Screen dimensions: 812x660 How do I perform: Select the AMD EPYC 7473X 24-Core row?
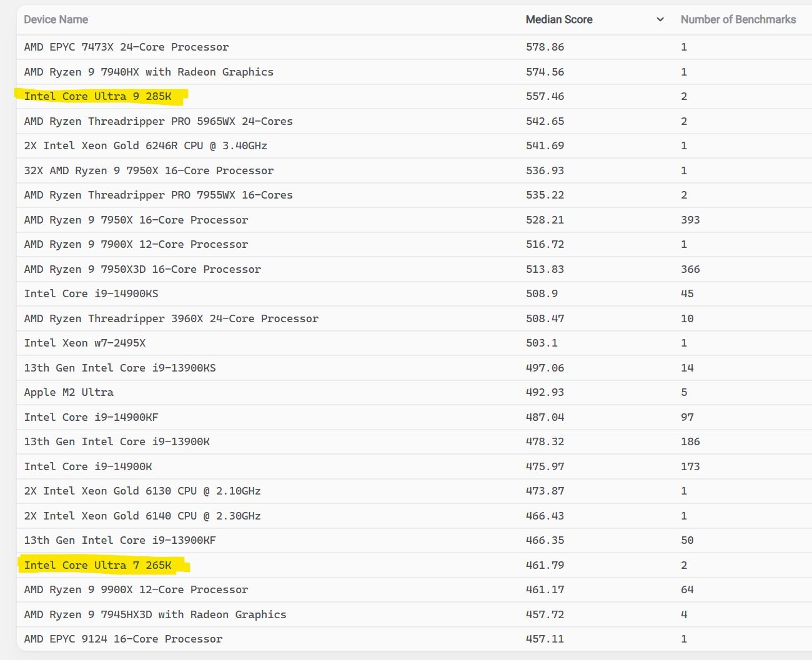tap(126, 47)
